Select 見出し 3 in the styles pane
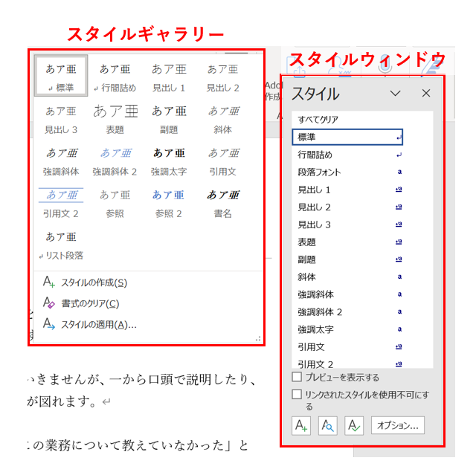 pos(347,224)
